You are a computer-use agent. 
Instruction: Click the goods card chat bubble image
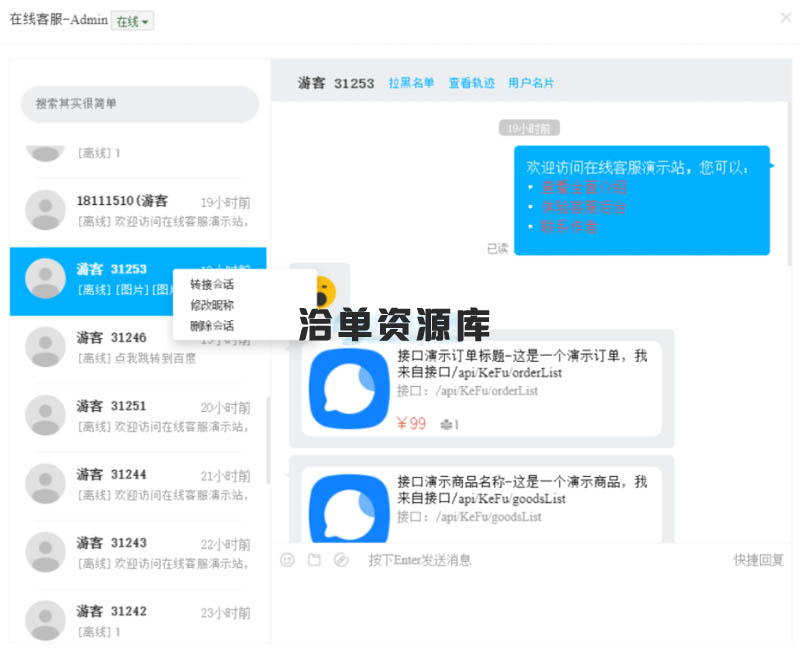349,509
